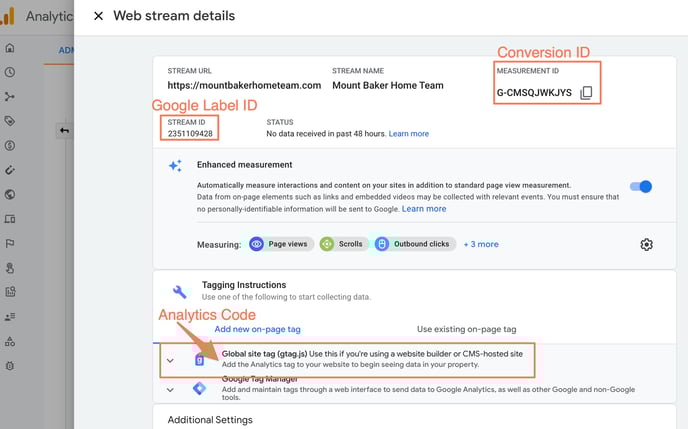This screenshot has width=688, height=429.
Task: Click the flag Conversions icon in sidebar
Action: (9, 243)
